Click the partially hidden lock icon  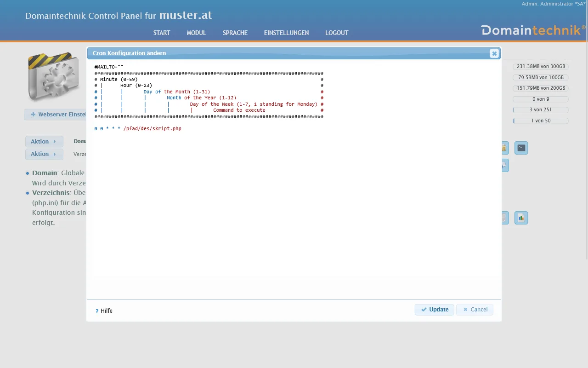tap(504, 148)
